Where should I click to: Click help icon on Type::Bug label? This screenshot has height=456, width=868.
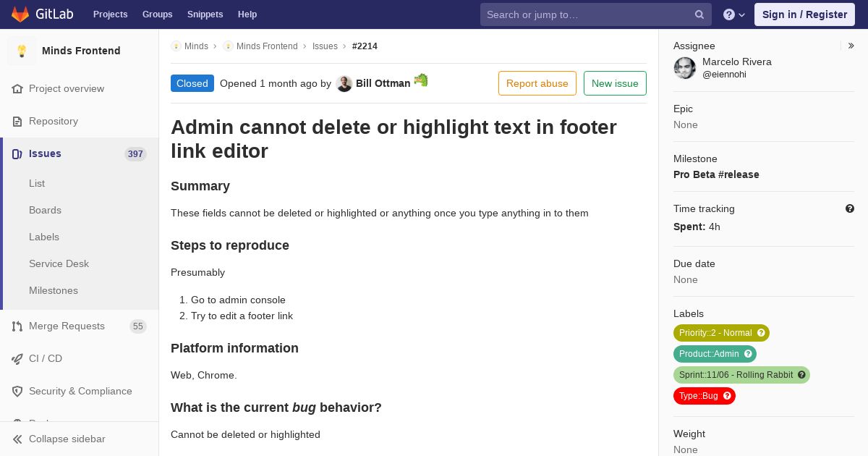pos(727,396)
